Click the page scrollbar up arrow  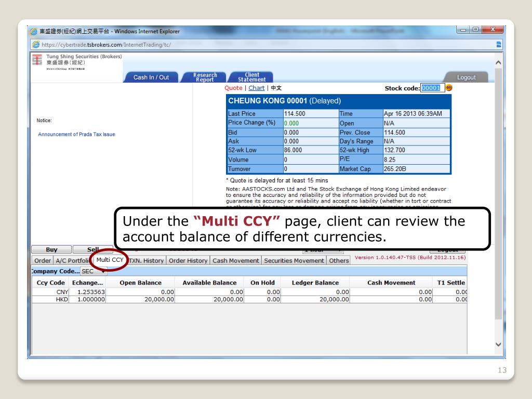(498, 62)
